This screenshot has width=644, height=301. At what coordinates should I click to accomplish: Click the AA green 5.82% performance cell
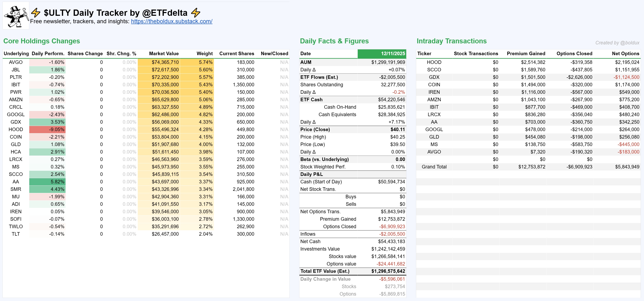pyautogui.click(x=48, y=182)
